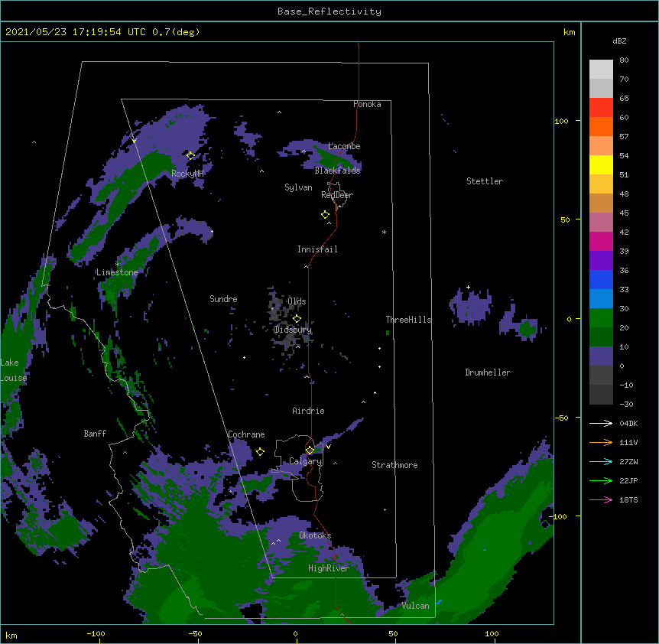Image resolution: width=659 pixels, height=644 pixels.
Task: Click the RedDeer city label
Action: click(337, 195)
